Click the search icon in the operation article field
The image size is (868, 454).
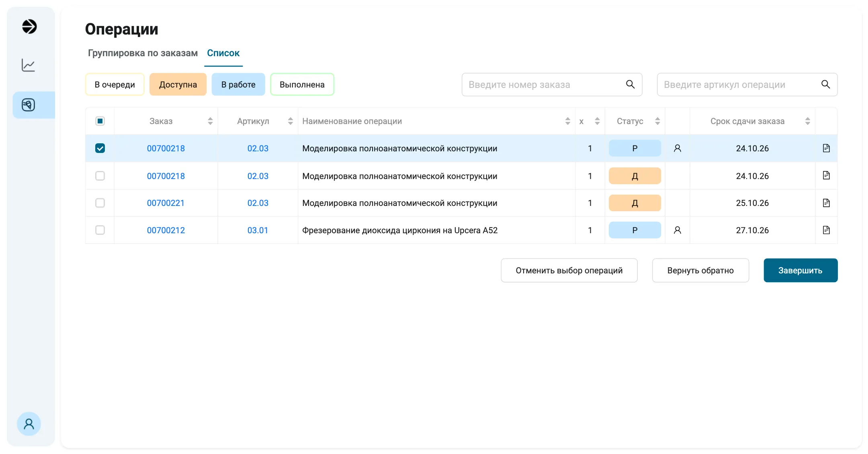pos(825,84)
